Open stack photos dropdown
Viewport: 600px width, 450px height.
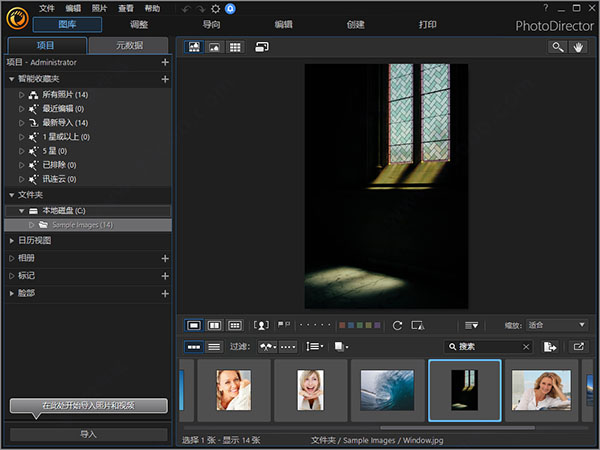point(341,347)
